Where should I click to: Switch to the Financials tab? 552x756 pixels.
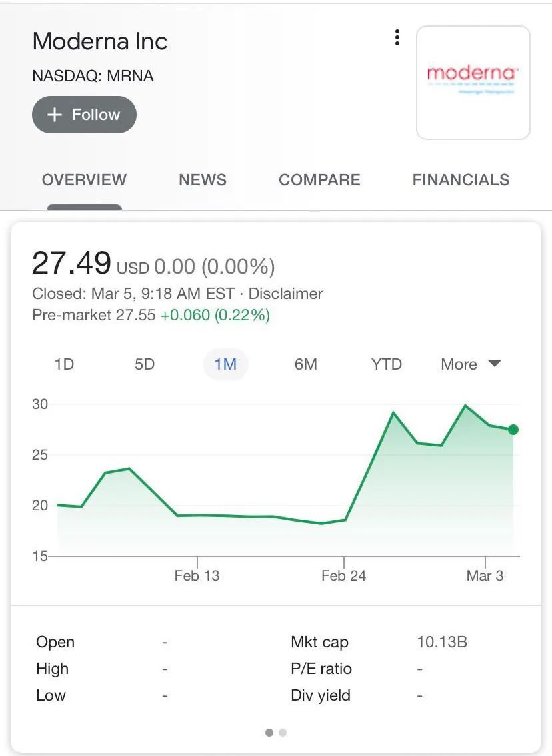coord(461,180)
